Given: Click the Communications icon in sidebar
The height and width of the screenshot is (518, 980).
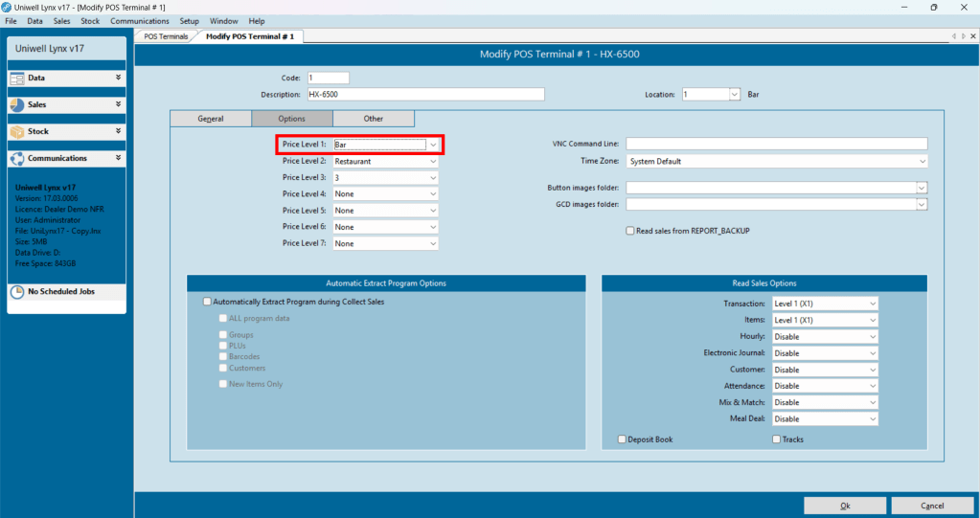Looking at the screenshot, I should point(17,159).
